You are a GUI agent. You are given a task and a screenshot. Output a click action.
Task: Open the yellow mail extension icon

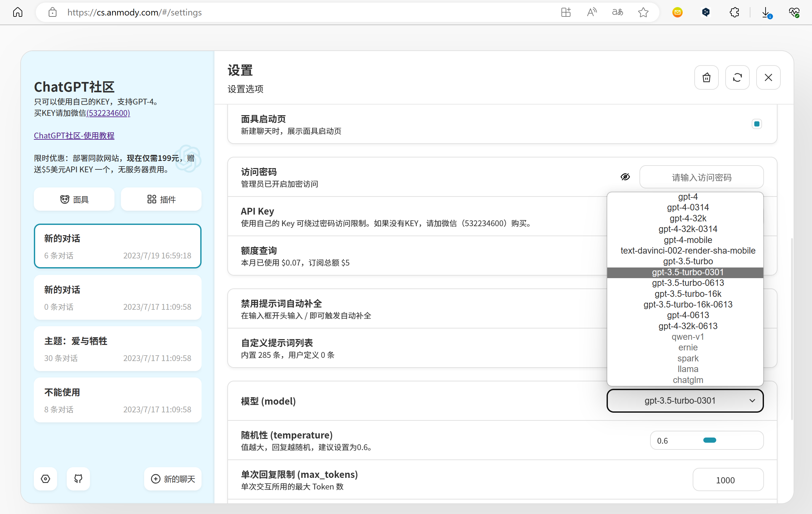[677, 13]
